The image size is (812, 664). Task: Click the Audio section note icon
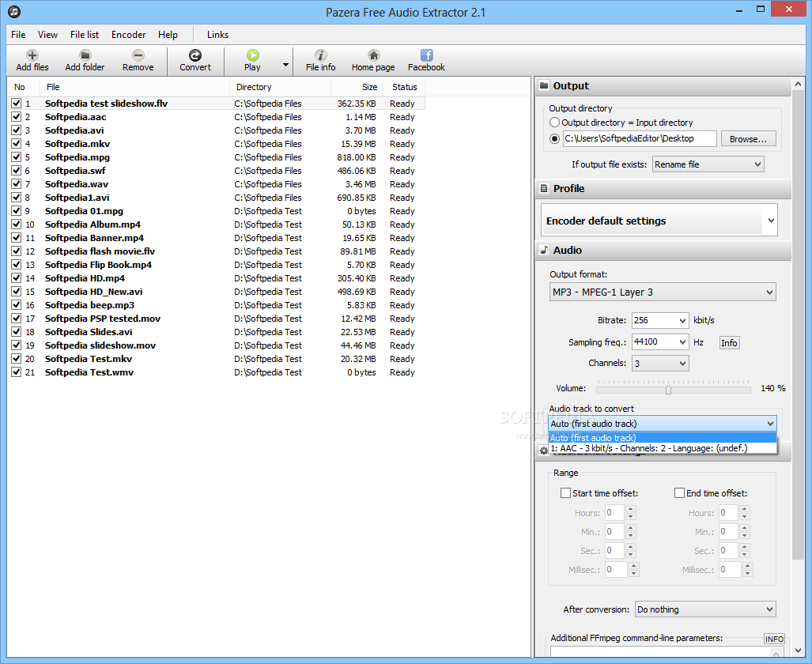(x=544, y=250)
